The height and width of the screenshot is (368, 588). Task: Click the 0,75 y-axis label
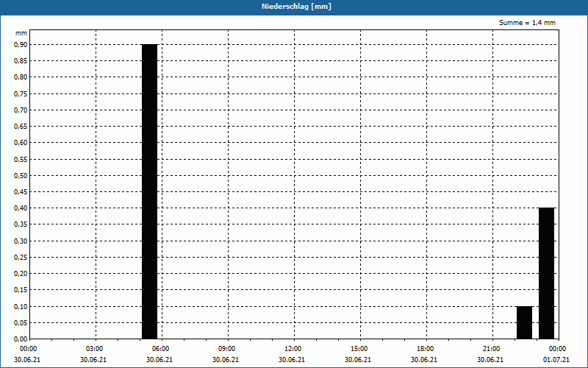pos(21,94)
